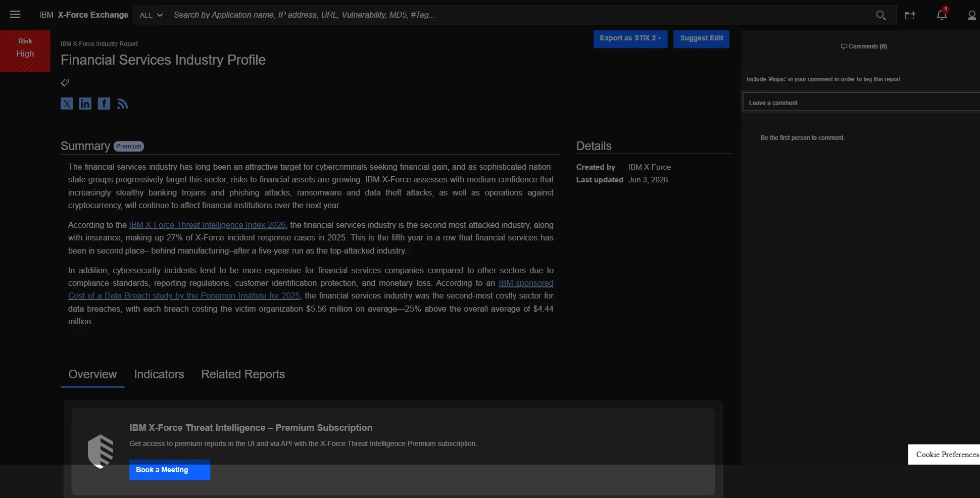This screenshot has height=498, width=980.
Task: Open the IBM-sponsored Cost of a Data Breach link
Action: coord(184,296)
